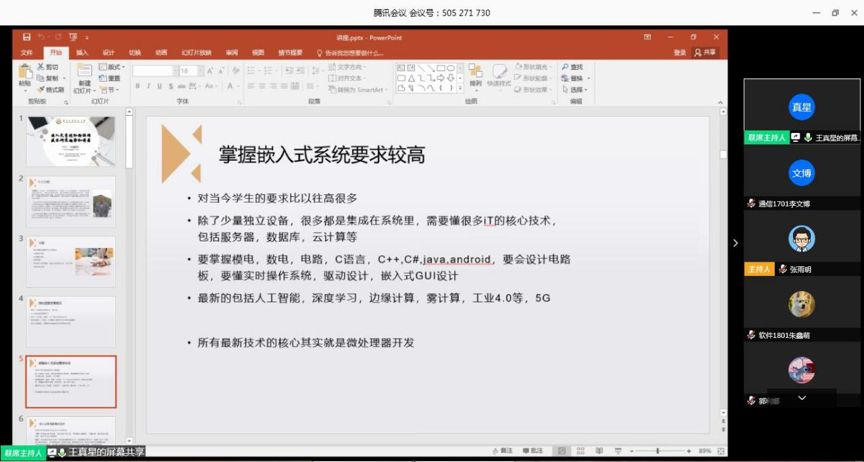Toggle italic formatting button
Viewport: 864px width, 462px height.
click(x=148, y=87)
